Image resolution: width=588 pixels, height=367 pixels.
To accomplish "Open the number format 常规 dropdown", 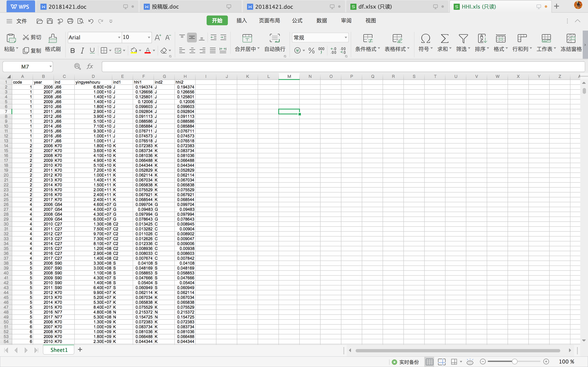I will coord(345,37).
